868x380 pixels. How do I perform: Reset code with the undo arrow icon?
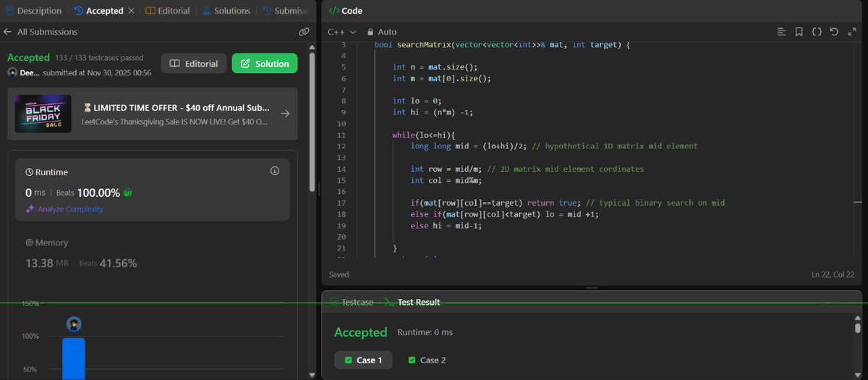[834, 32]
